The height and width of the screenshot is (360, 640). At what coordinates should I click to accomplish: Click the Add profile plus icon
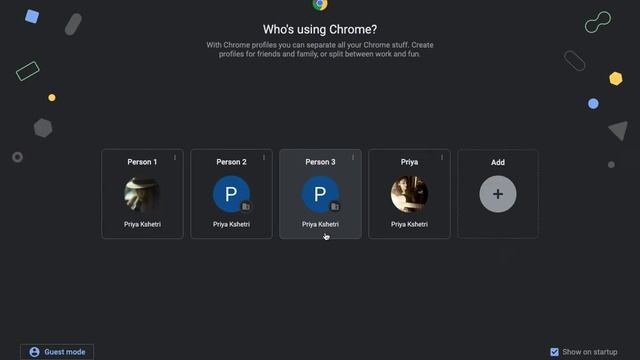click(498, 194)
